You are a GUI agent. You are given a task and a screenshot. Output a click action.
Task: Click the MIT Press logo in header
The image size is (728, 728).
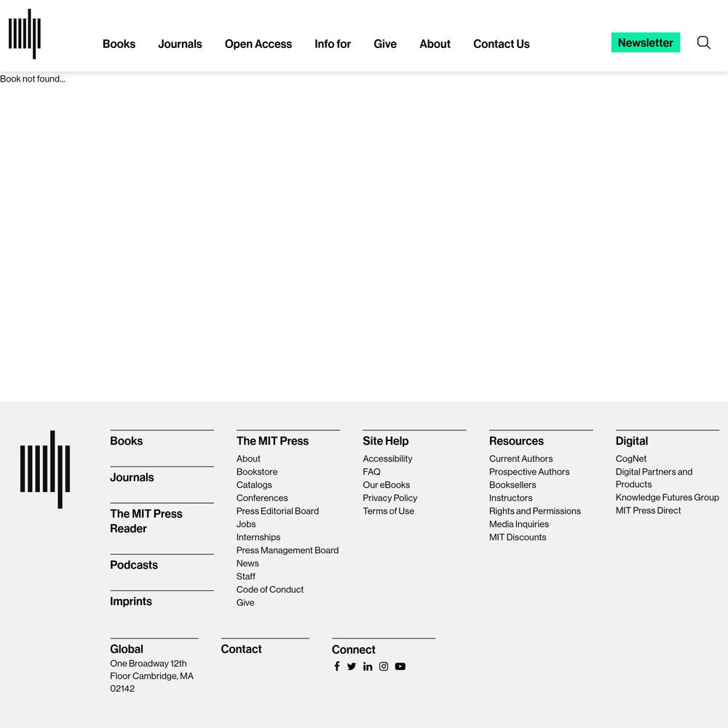click(x=25, y=34)
